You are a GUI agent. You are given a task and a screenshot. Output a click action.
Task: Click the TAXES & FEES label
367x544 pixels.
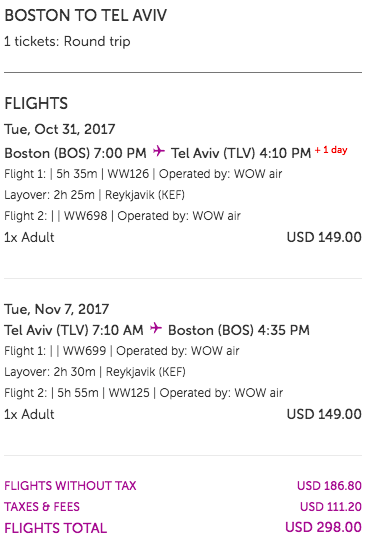coord(42,507)
